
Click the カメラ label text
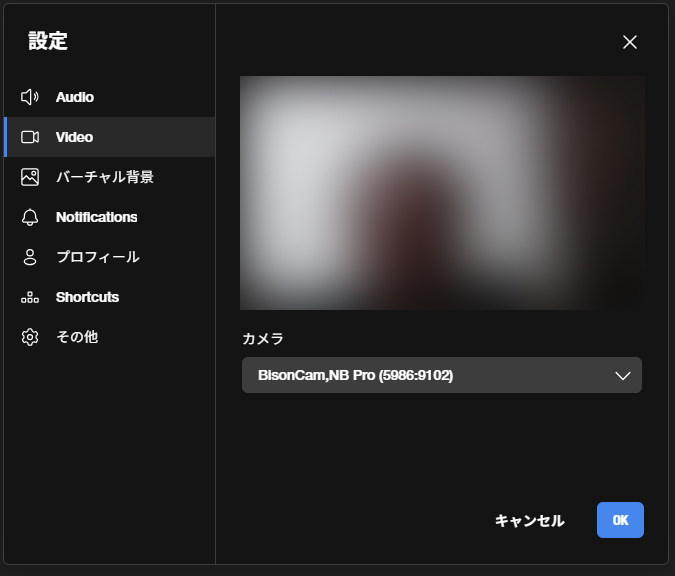(263, 339)
